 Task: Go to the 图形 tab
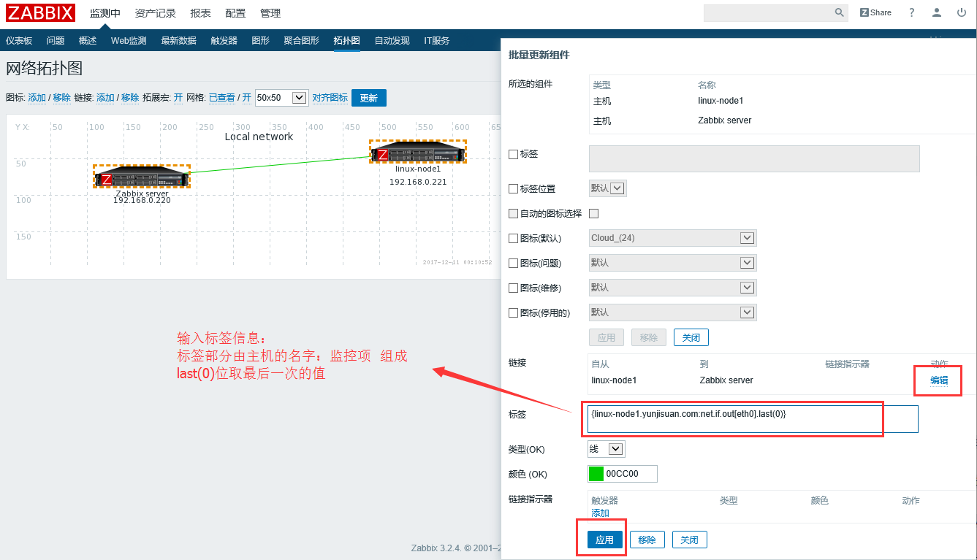tap(260, 41)
